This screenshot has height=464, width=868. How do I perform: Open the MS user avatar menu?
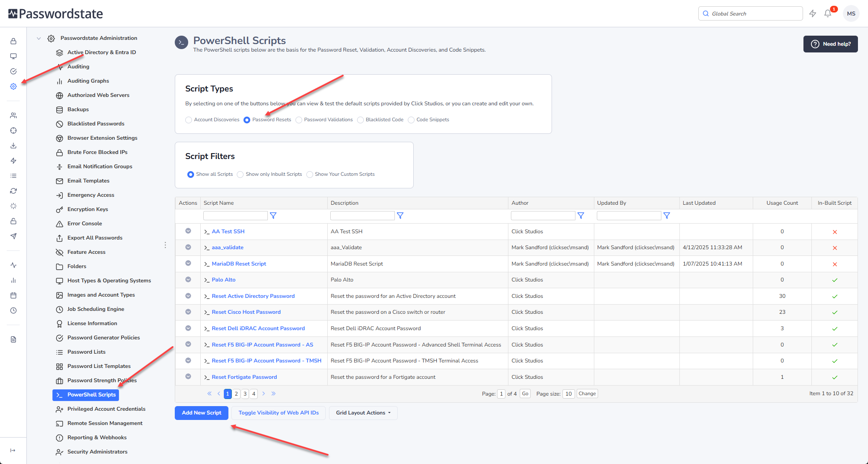851,13
